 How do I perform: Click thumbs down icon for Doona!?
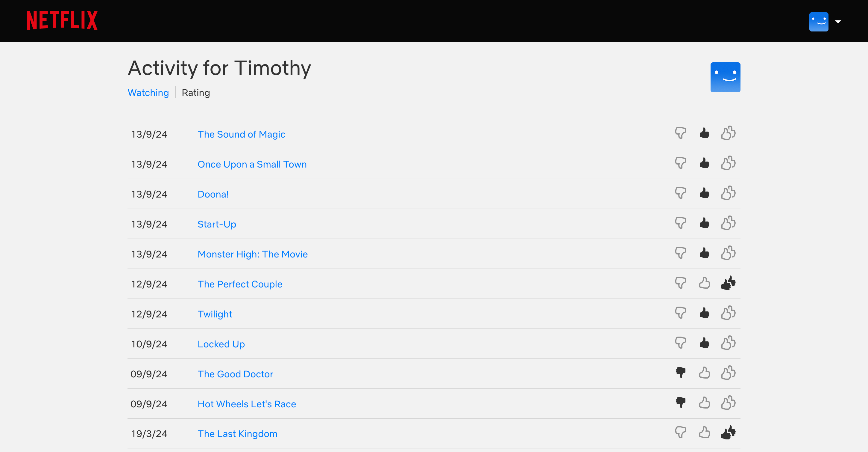[681, 194]
